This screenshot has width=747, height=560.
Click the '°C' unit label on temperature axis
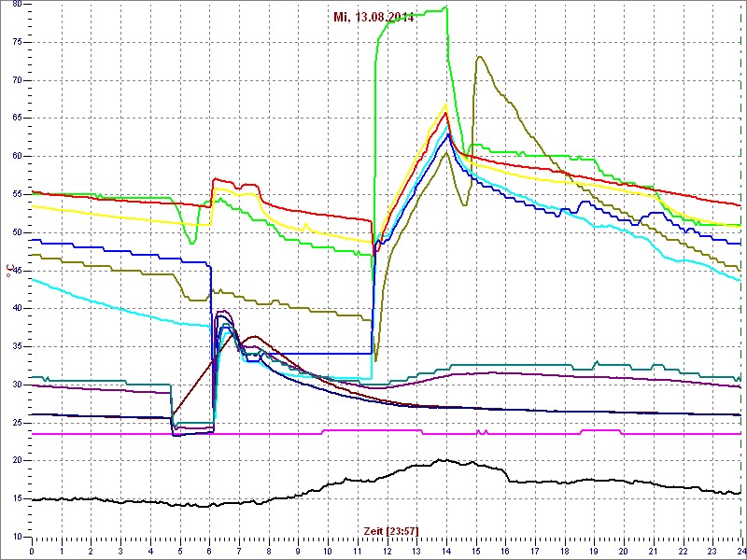8,272
